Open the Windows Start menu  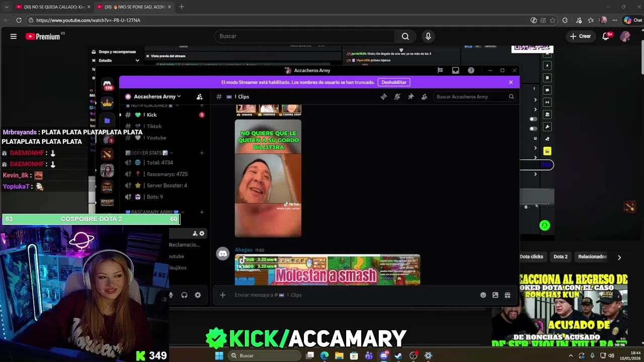coord(219,355)
